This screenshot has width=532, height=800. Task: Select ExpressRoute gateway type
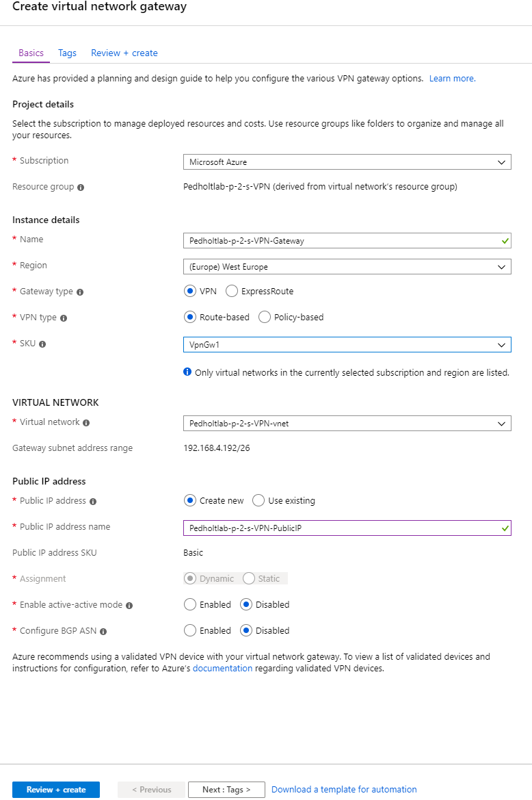click(232, 291)
